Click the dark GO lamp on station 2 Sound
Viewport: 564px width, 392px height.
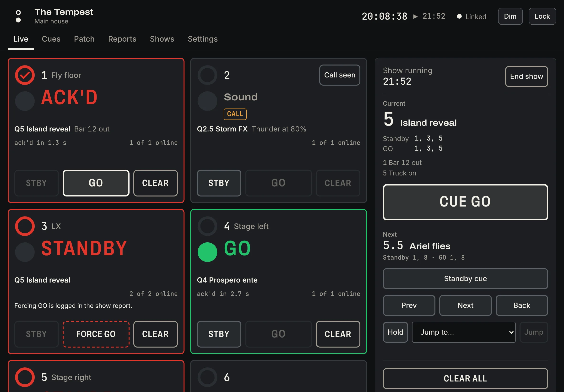tap(207, 101)
